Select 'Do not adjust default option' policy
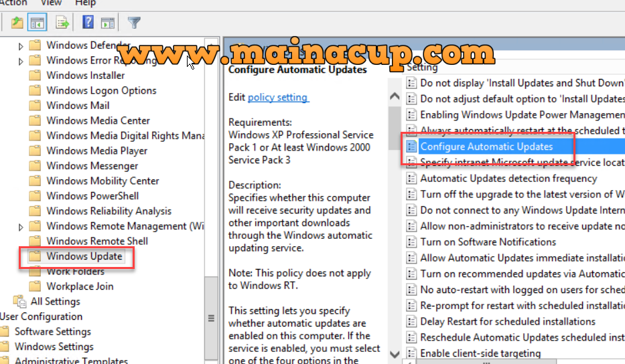 click(522, 99)
